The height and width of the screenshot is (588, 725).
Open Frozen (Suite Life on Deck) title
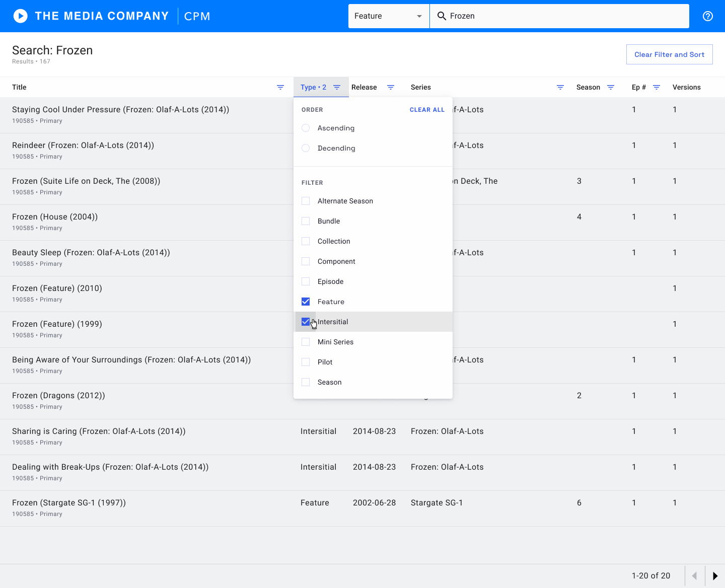coord(86,181)
